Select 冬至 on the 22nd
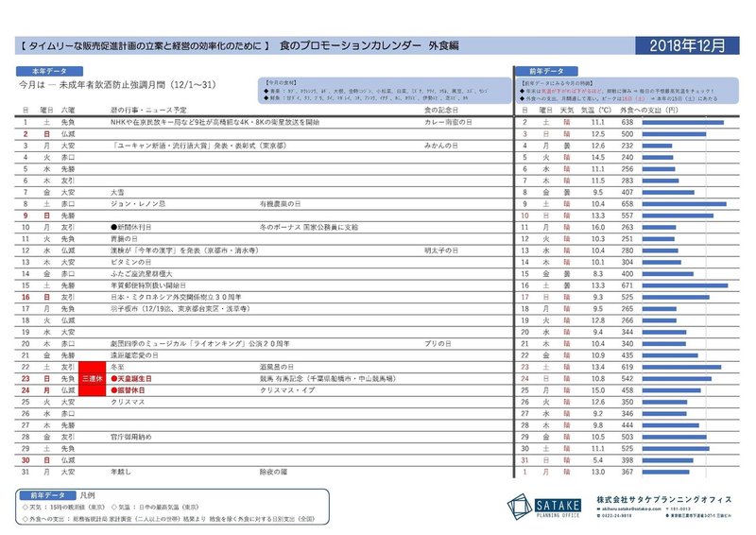 pyautogui.click(x=117, y=367)
